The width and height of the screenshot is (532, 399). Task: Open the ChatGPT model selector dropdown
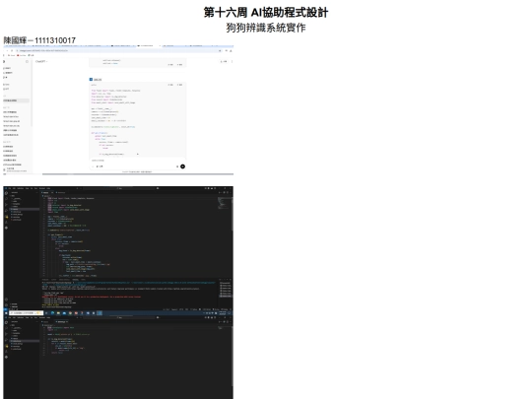coord(41,61)
